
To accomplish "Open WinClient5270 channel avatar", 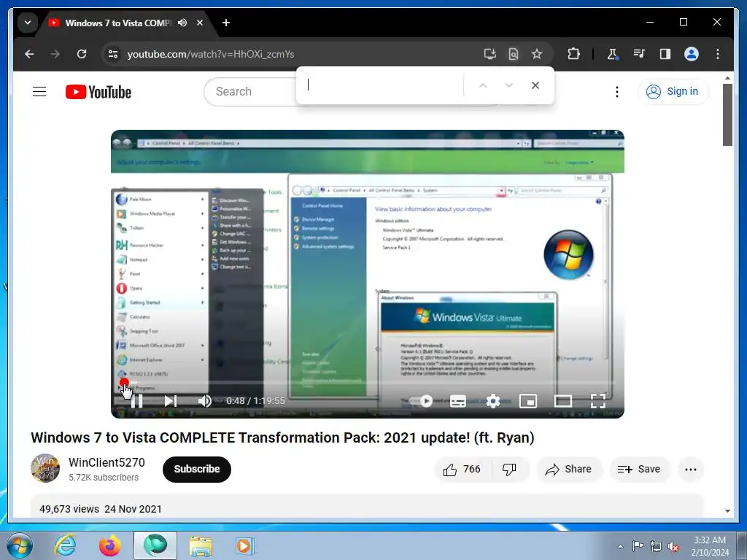I will click(x=45, y=469).
